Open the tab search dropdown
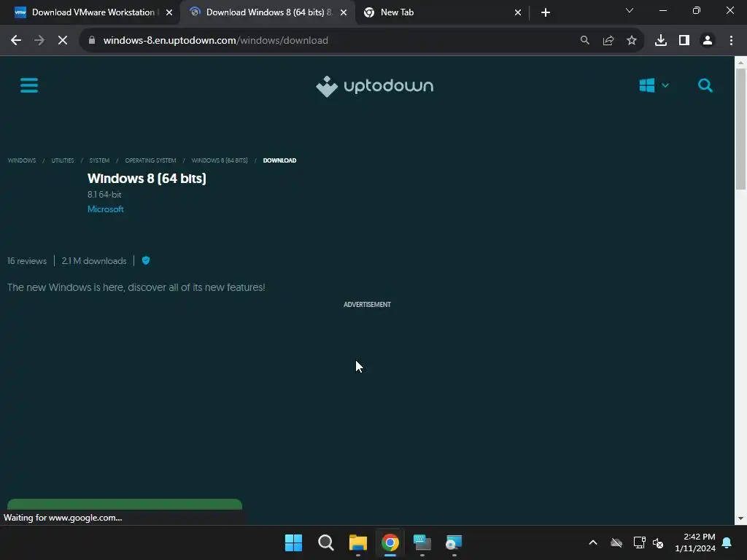 point(630,10)
